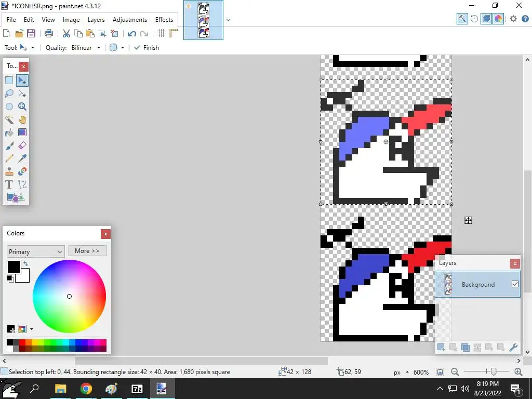
Task: Click the Deselect icon in toolbar
Action: (x=114, y=33)
